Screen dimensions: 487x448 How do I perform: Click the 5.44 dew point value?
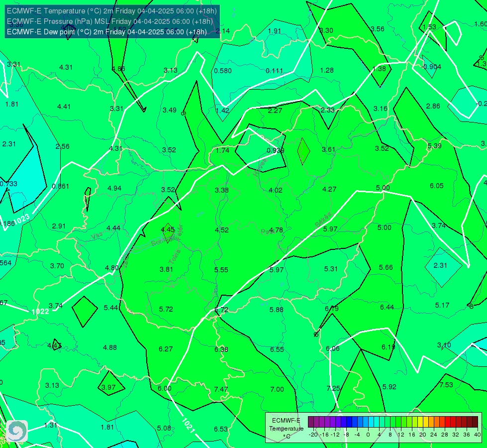[110, 308]
